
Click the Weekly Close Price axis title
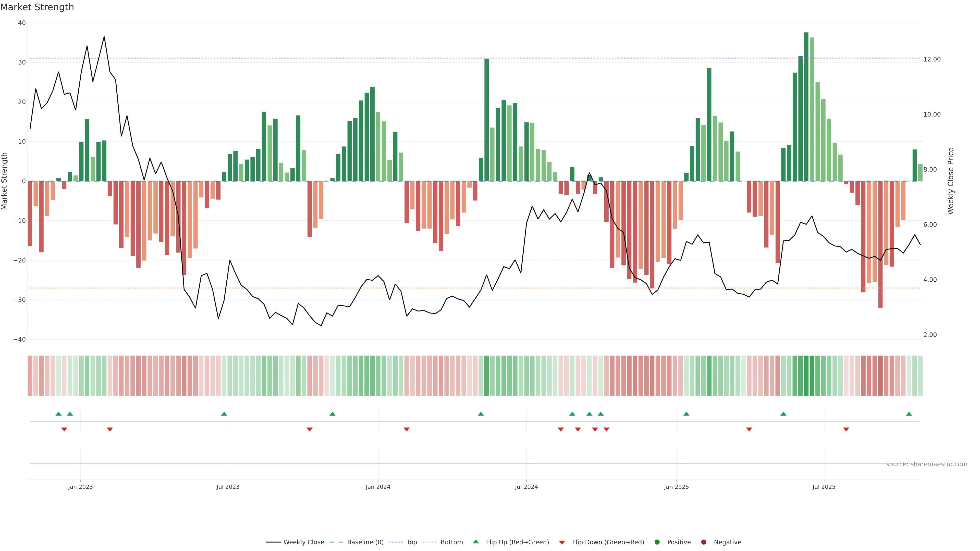coord(951,181)
